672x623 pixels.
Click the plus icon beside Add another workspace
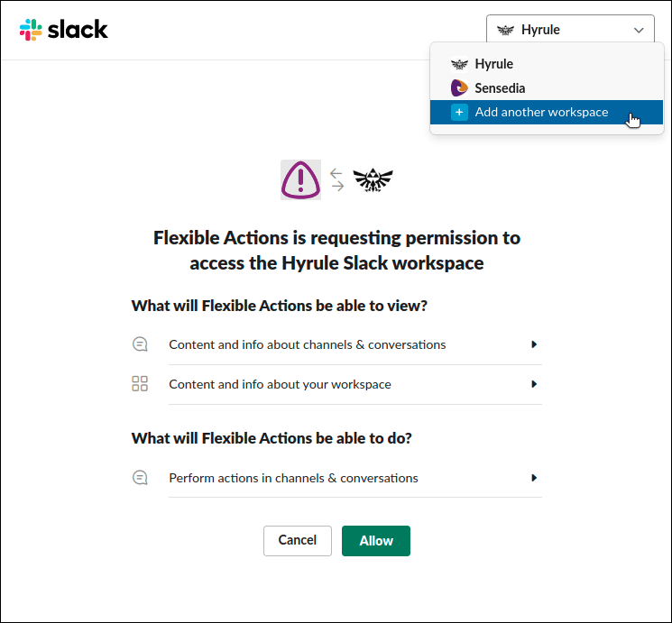(459, 113)
